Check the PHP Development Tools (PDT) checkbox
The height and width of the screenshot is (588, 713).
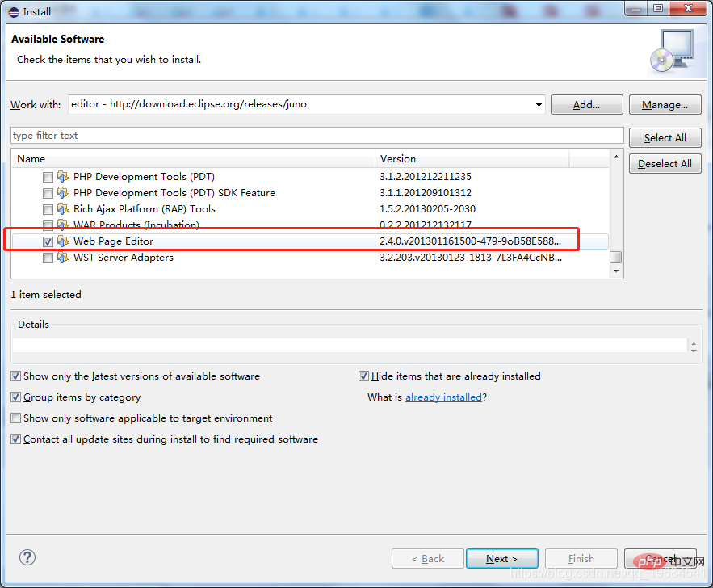[x=48, y=177]
